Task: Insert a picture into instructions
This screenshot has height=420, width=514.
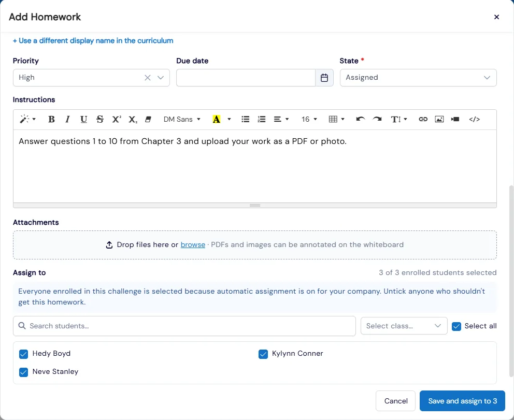Action: click(x=439, y=119)
